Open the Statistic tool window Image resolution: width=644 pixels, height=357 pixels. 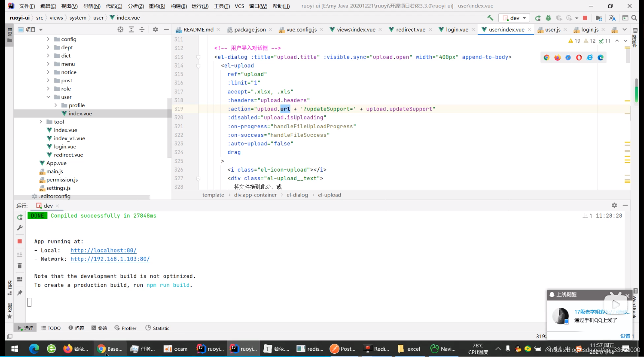click(x=157, y=328)
